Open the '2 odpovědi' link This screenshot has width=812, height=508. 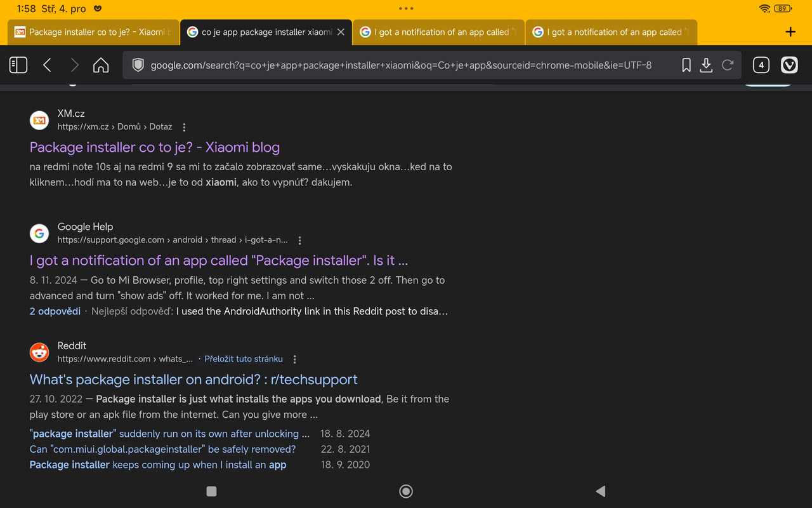[55, 311]
